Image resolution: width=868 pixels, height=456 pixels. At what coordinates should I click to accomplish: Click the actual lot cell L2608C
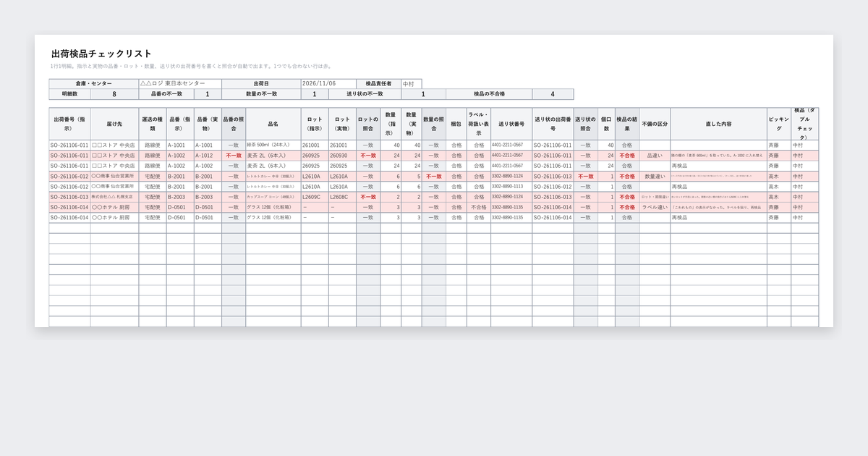(x=342, y=197)
